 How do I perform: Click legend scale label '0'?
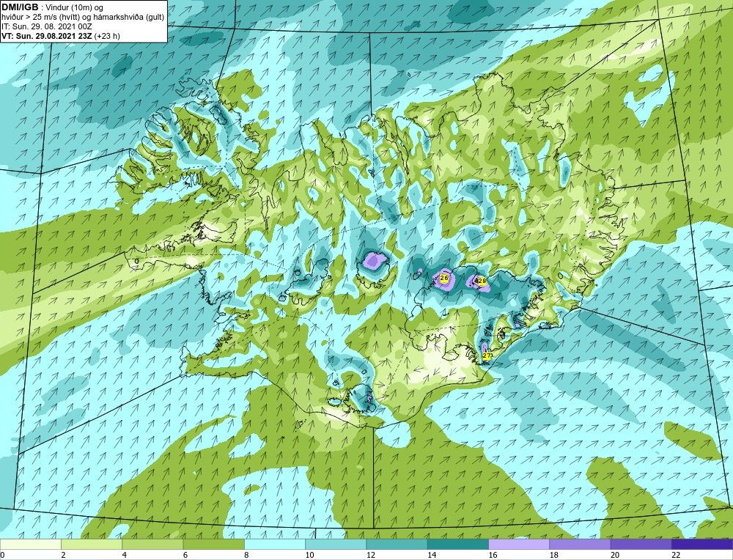(2, 555)
